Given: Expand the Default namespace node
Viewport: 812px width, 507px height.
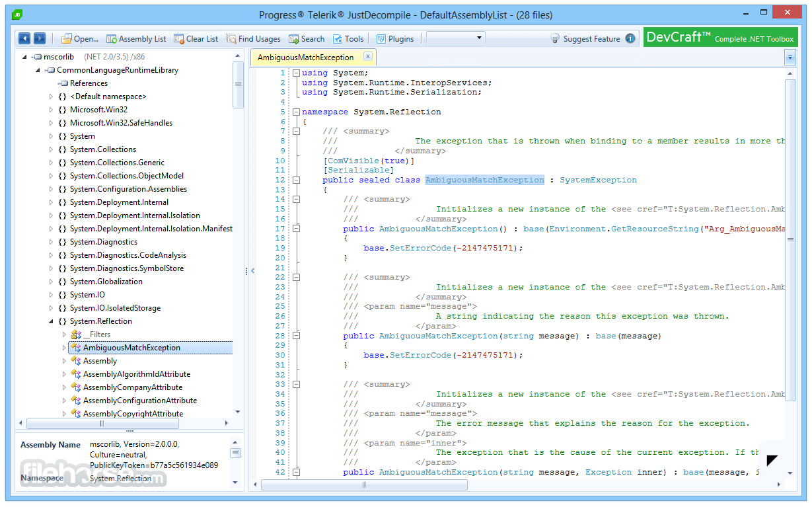Looking at the screenshot, I should click(x=52, y=97).
